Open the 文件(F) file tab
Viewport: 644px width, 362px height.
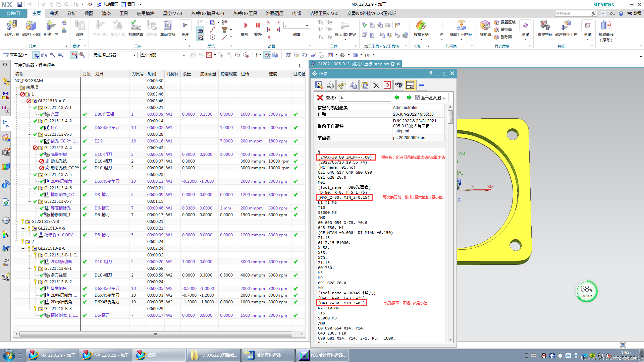(x=13, y=13)
